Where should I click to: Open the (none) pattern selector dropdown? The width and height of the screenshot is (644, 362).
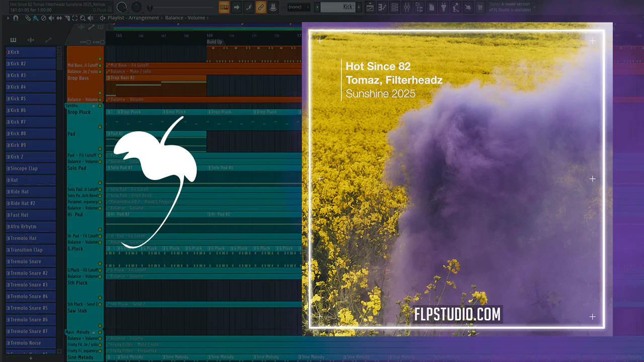pos(299,7)
